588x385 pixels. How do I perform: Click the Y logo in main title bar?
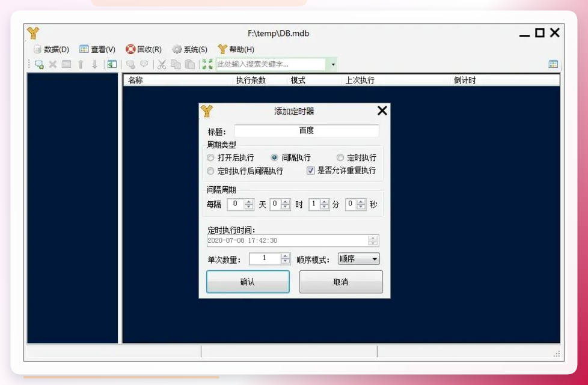click(x=33, y=33)
